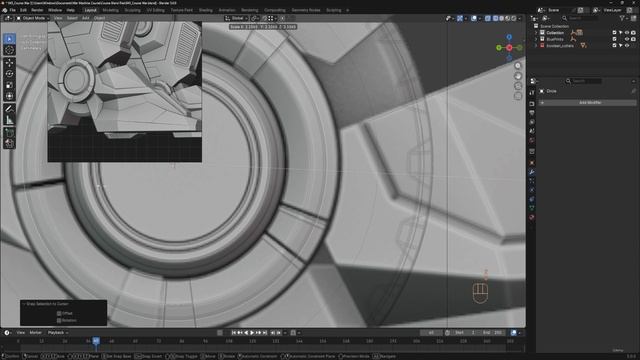Toggle exclude checkbox for Collection
Viewport: 640px width, 360px height.
pyautogui.click(x=614, y=33)
